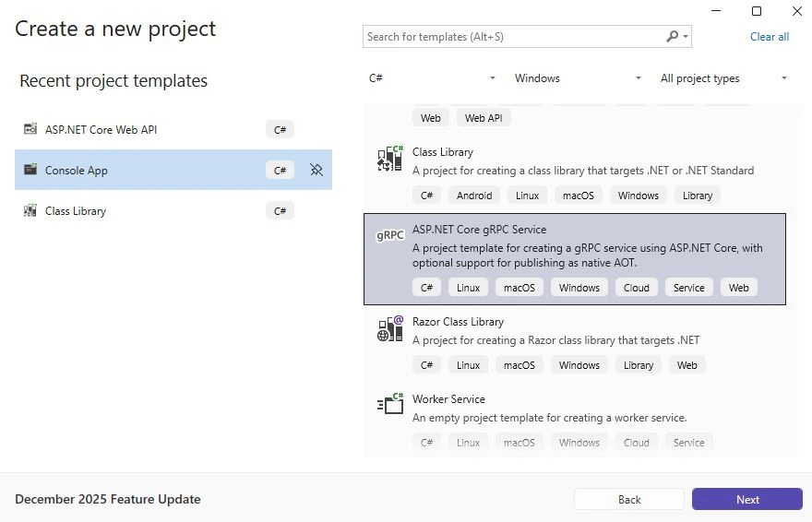Open the C# language filter dropdown
812x522 pixels.
tap(432, 78)
